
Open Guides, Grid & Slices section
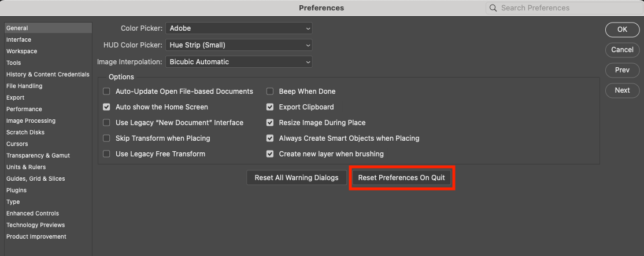36,178
